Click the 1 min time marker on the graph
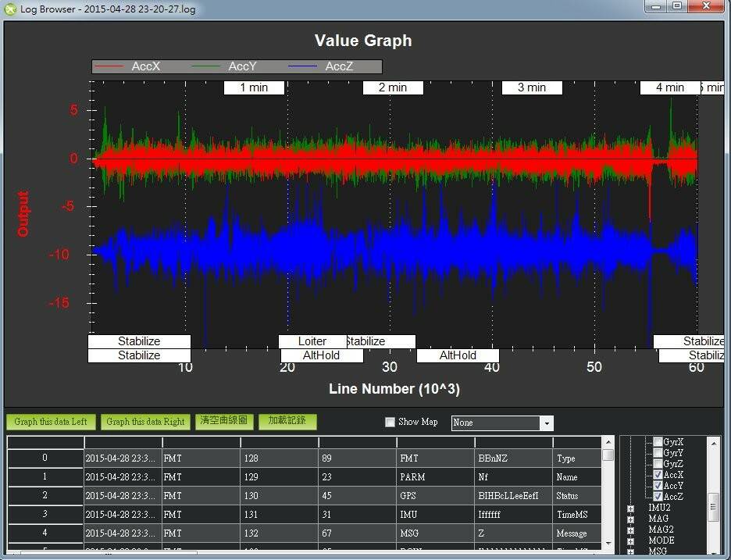This screenshot has height=560, width=731. [x=254, y=87]
